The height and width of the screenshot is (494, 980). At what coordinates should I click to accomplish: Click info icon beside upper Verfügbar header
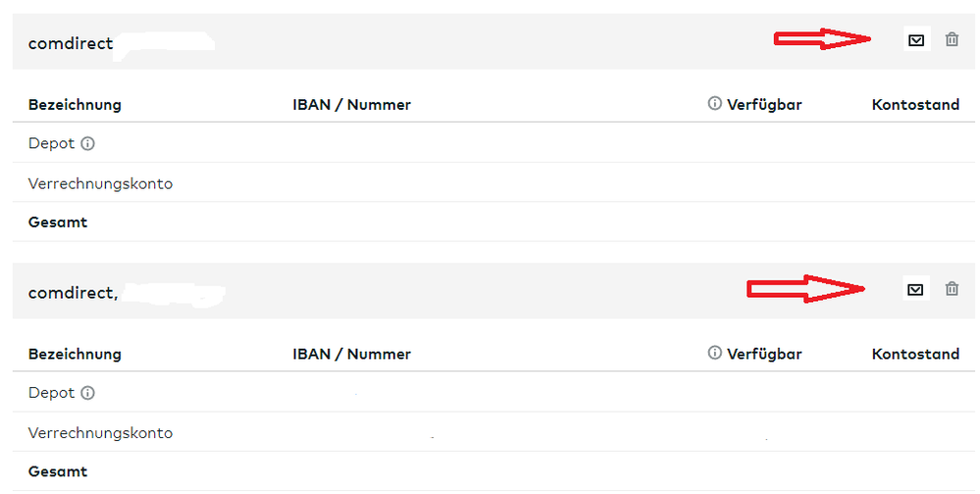click(x=715, y=104)
